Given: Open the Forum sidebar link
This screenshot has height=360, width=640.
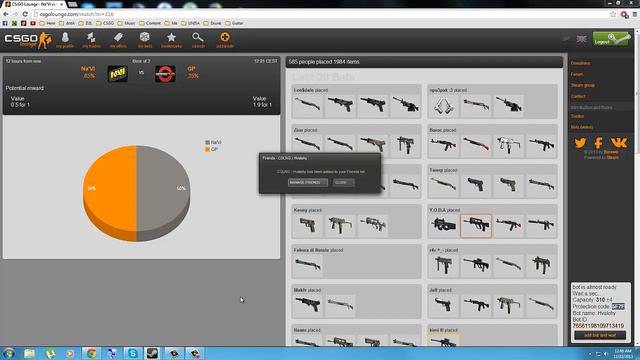Looking at the screenshot, I should [577, 74].
